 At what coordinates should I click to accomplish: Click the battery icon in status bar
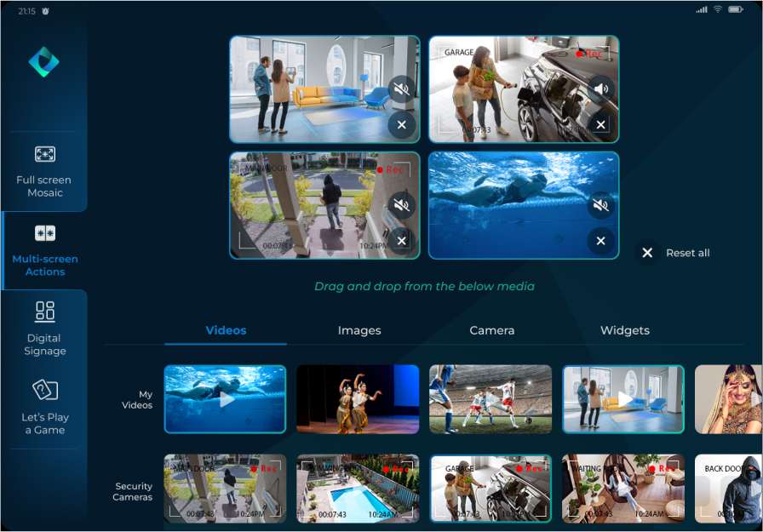pyautogui.click(x=736, y=9)
